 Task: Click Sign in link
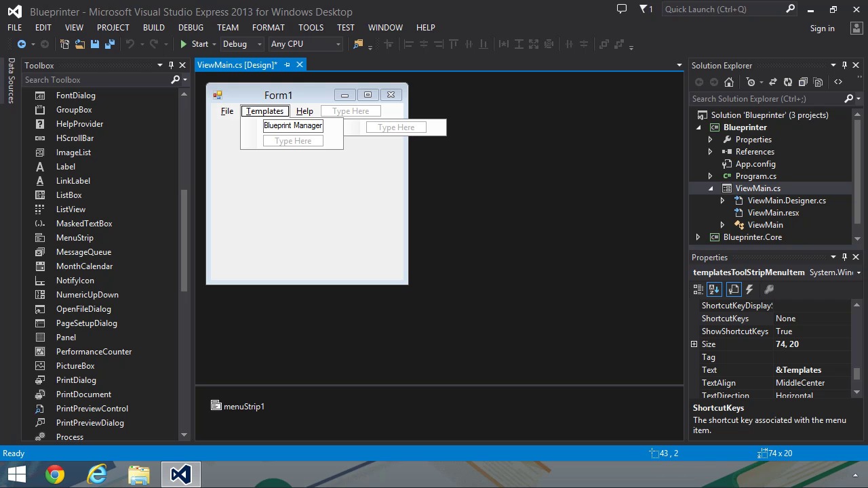click(x=822, y=28)
